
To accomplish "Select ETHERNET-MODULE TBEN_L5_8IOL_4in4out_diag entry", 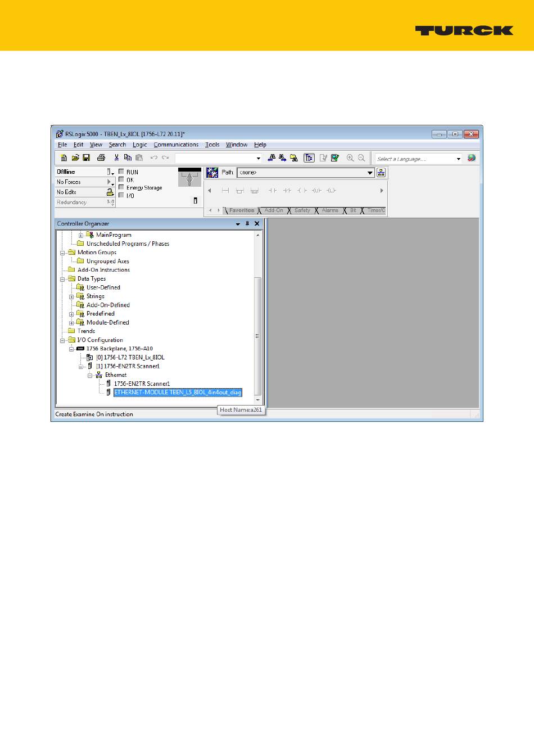I will 178,393.
